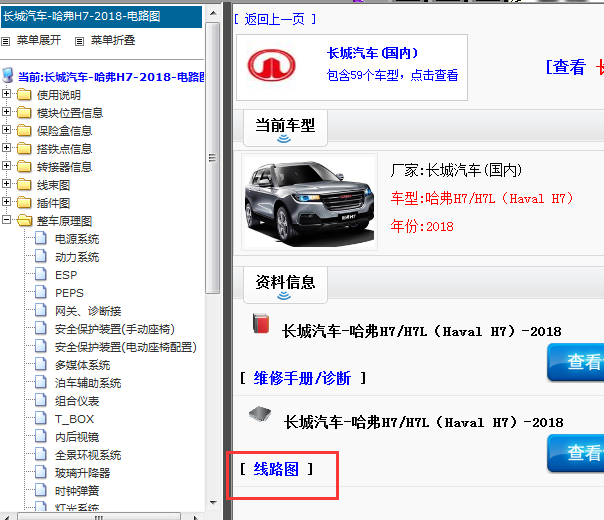Click the 菜单折叠 text label

[x=112, y=40]
